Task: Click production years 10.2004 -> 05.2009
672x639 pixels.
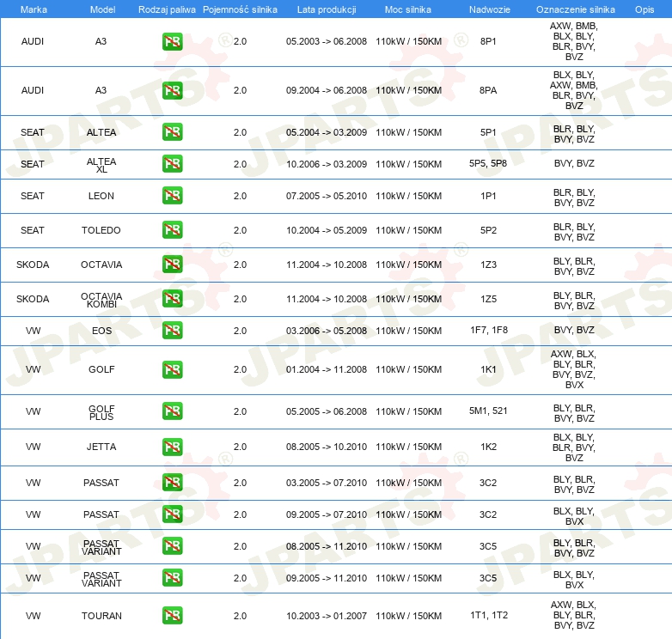Action: 327,230
